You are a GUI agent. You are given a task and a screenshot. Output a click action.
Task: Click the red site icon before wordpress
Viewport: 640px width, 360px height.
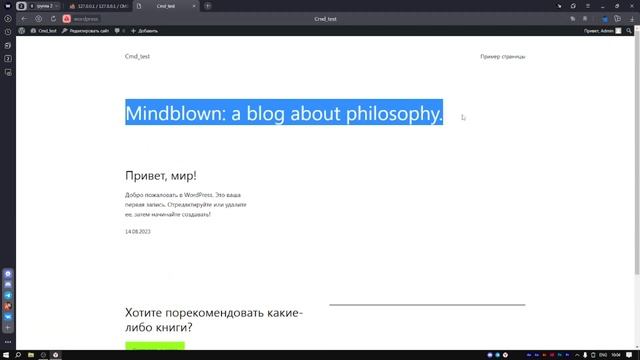[67, 19]
